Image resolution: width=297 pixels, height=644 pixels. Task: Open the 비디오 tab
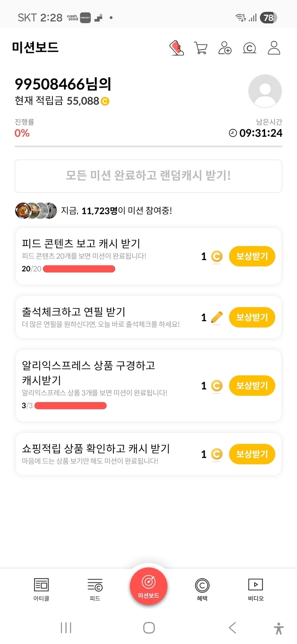pos(255,589)
